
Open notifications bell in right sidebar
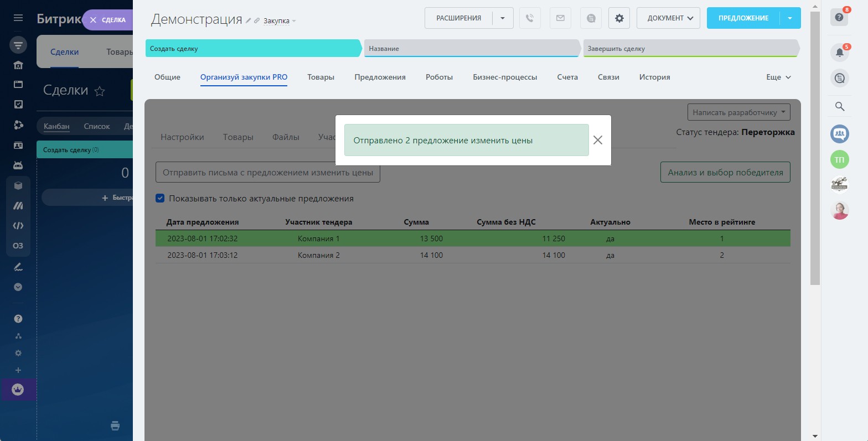[x=839, y=53]
